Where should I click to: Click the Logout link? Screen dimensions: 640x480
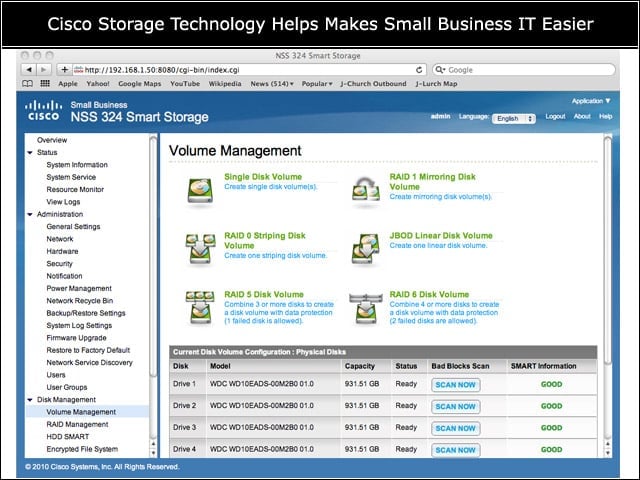tap(555, 116)
